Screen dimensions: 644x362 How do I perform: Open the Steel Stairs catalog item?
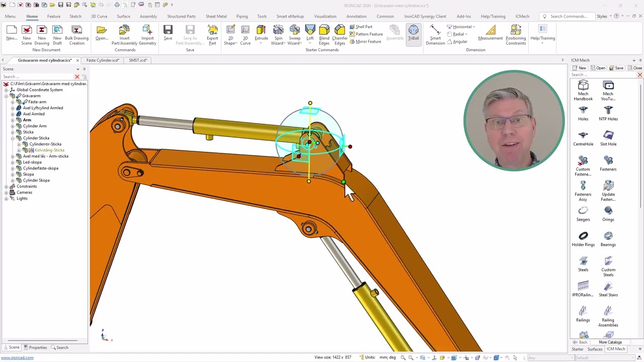(x=608, y=289)
